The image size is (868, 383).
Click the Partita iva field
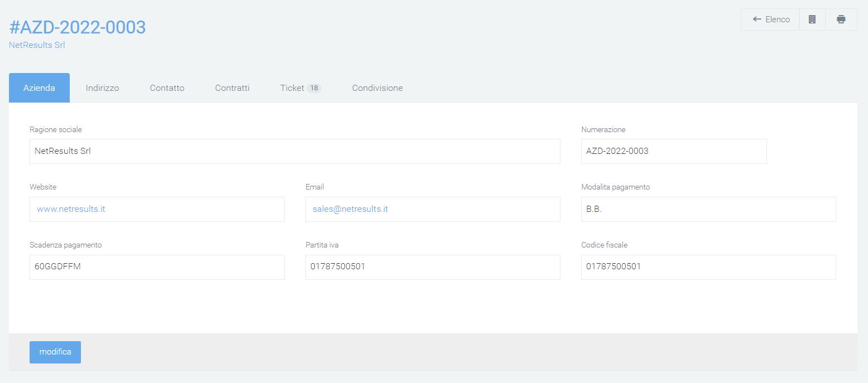(433, 267)
